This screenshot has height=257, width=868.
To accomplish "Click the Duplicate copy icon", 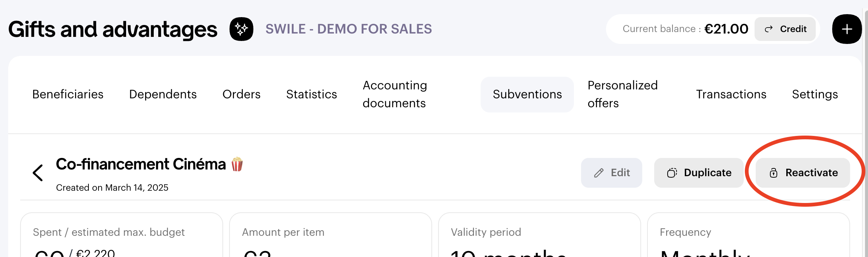I will pyautogui.click(x=672, y=173).
